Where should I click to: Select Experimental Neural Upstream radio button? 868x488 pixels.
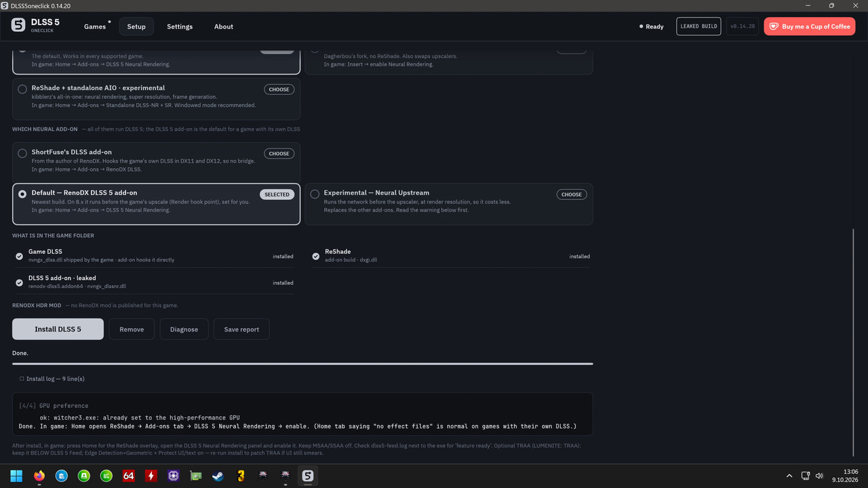tap(315, 194)
